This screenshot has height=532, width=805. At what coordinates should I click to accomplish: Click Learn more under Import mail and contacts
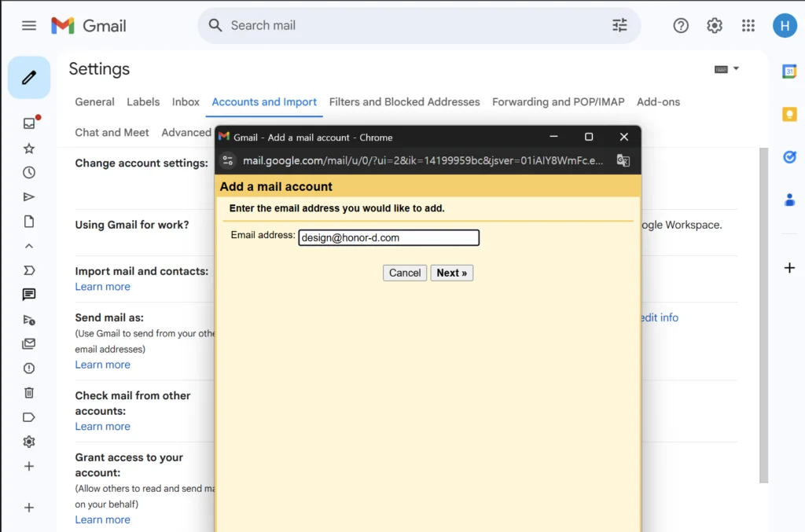[103, 286]
